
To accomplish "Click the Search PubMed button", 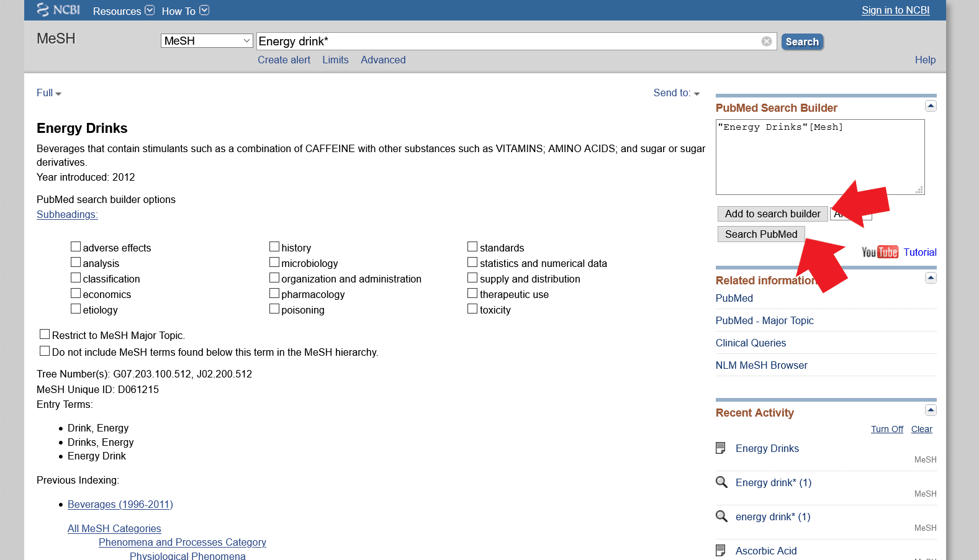I will (761, 234).
